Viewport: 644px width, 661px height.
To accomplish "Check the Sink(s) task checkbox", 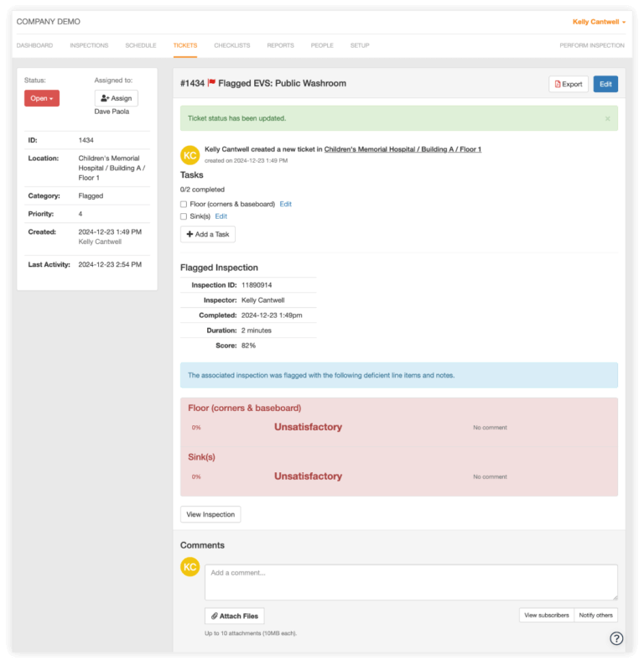I will pos(184,216).
